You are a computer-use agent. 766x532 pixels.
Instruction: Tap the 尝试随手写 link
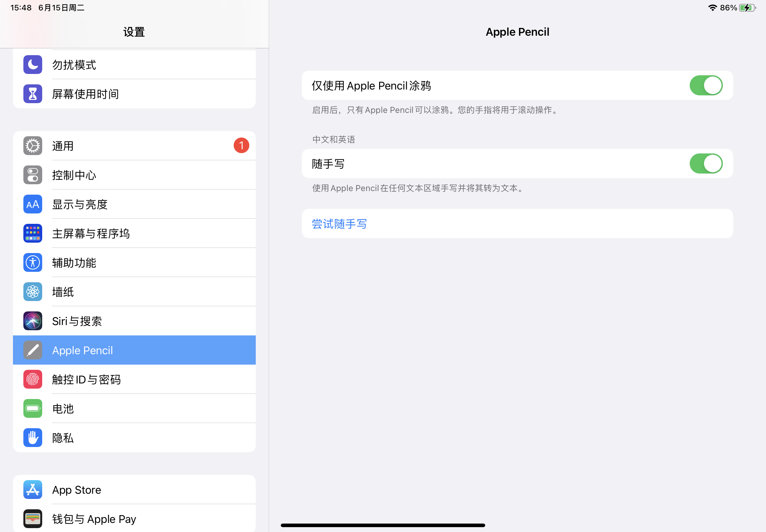click(x=339, y=224)
